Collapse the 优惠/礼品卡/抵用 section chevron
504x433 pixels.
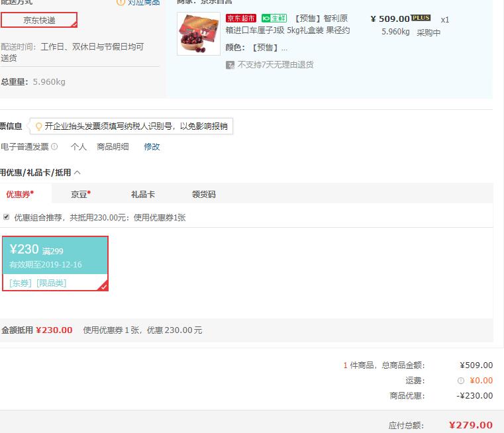click(x=77, y=173)
